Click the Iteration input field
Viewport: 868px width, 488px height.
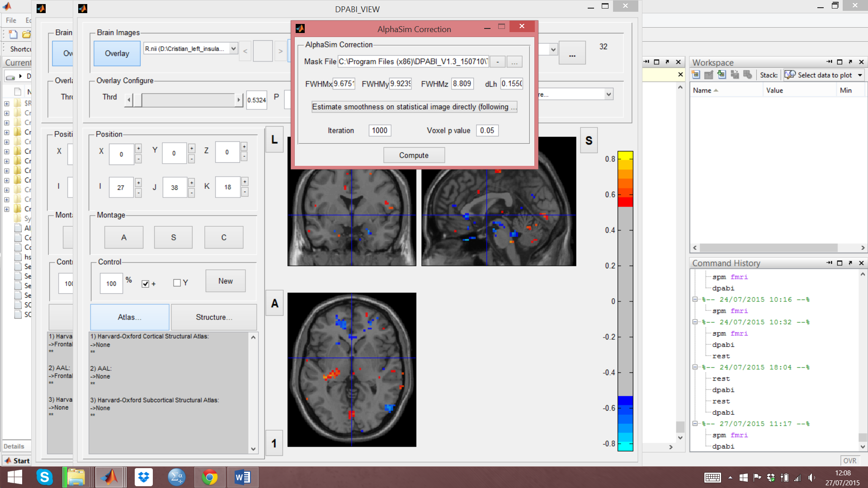point(380,131)
